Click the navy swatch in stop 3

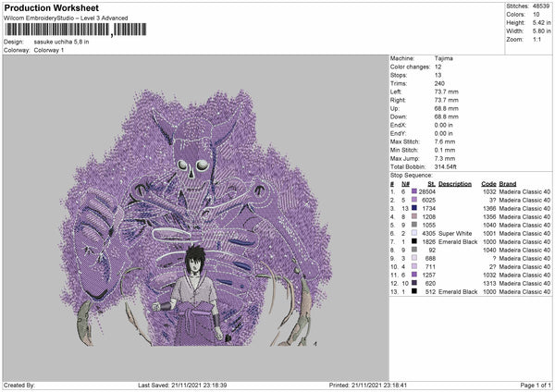point(414,208)
